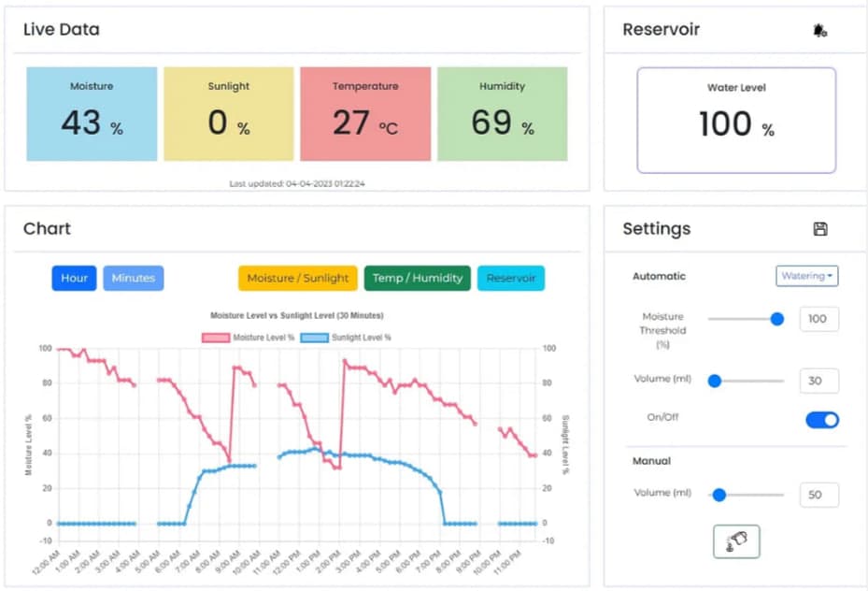The image size is (868, 591).
Task: Click the Moisture live data tile
Action: [x=92, y=114]
